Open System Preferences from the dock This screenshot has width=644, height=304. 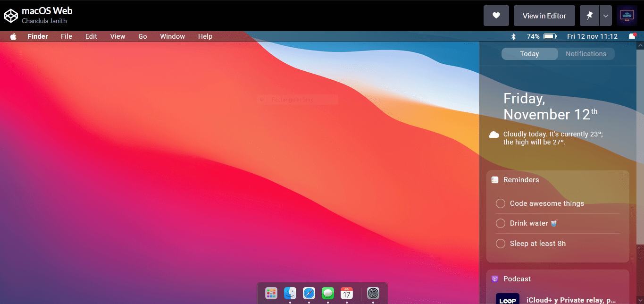coord(373,293)
